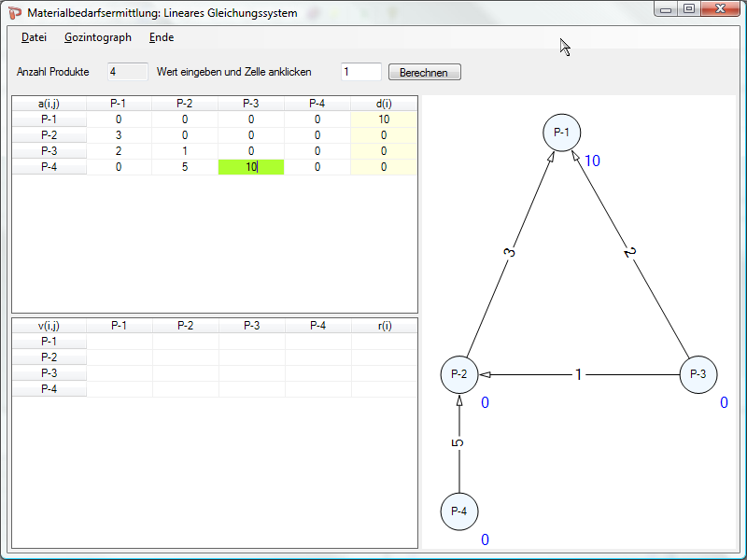Viewport: 747px width, 560px height.
Task: Select the P-3 row header in upper table
Action: tap(49, 151)
